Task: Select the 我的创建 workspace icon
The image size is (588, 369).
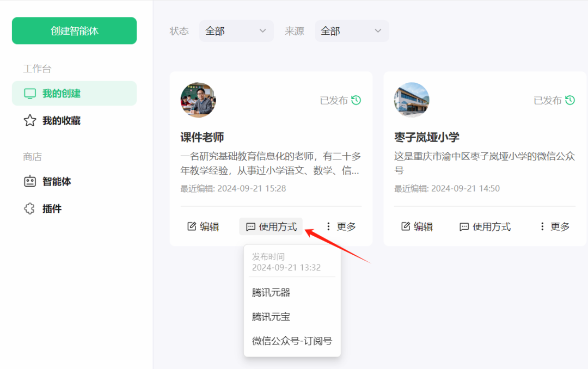Action: (30, 93)
